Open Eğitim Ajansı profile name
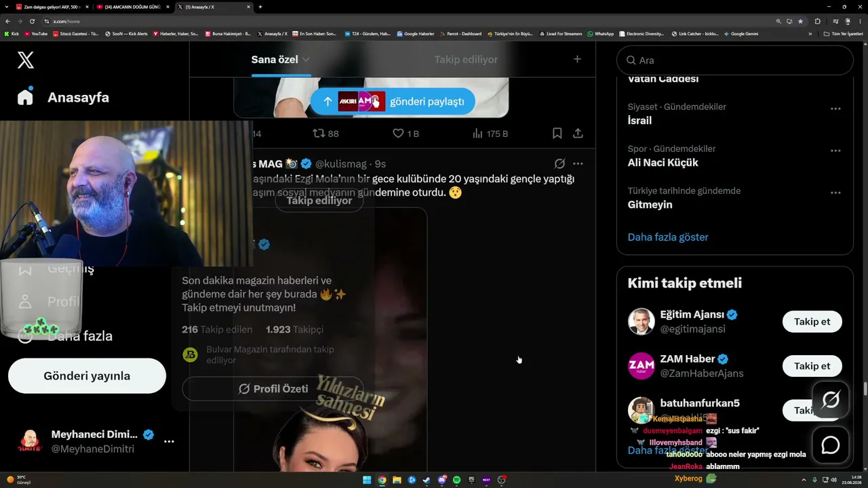The height and width of the screenshot is (488, 868). (x=692, y=314)
